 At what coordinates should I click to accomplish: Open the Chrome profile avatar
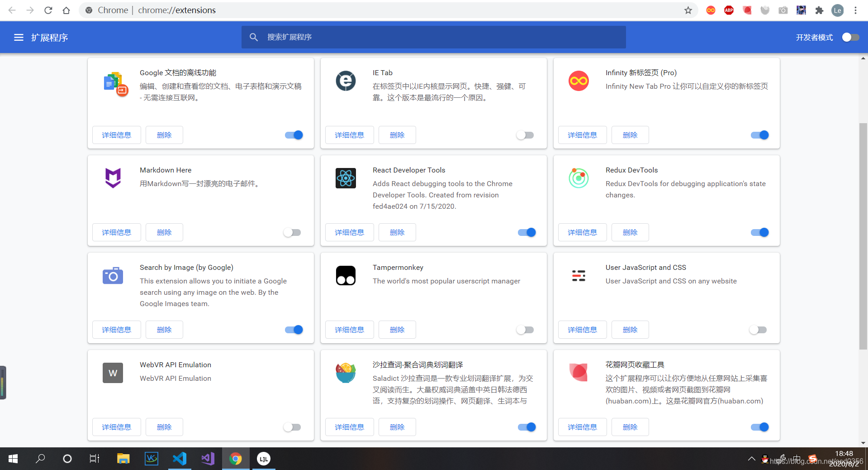pos(837,10)
